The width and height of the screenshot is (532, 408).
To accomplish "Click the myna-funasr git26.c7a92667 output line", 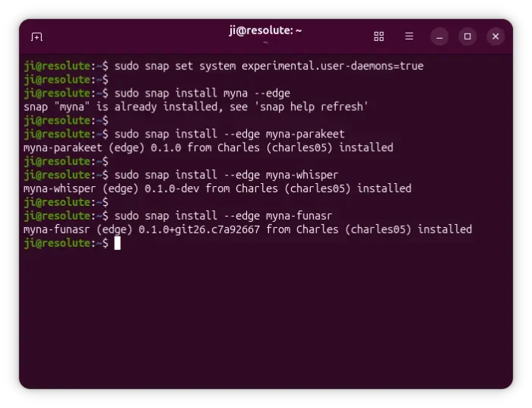I will coord(248,229).
